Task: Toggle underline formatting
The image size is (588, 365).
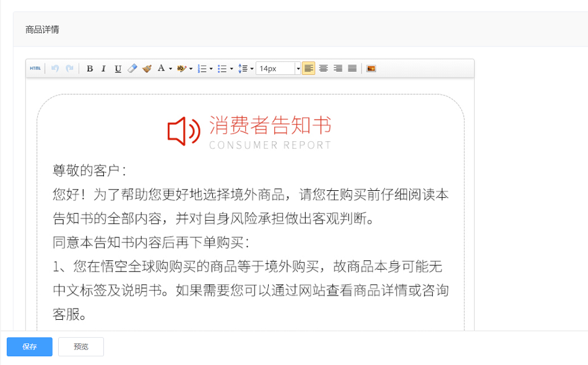Action: (x=118, y=68)
